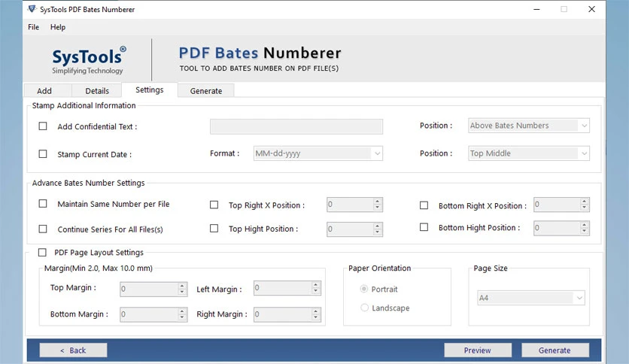Decrease Bottom Hight Position value
The image size is (629, 364).
585,232
